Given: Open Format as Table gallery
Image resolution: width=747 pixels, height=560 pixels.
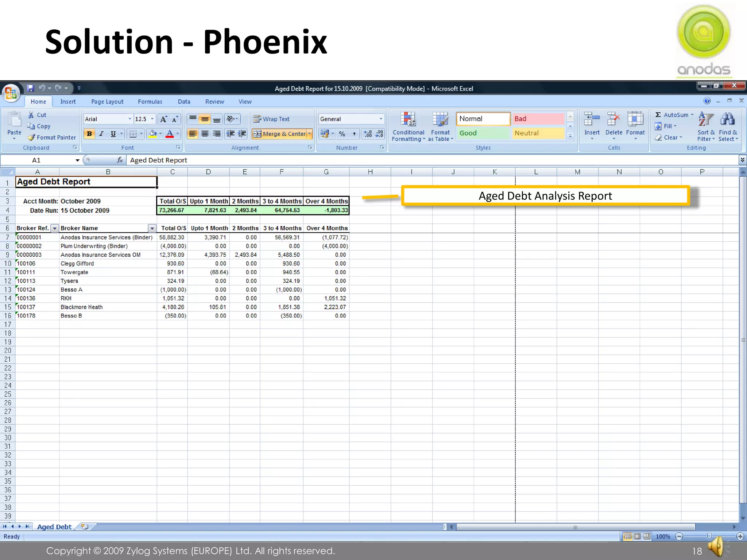Looking at the screenshot, I should click(x=440, y=127).
